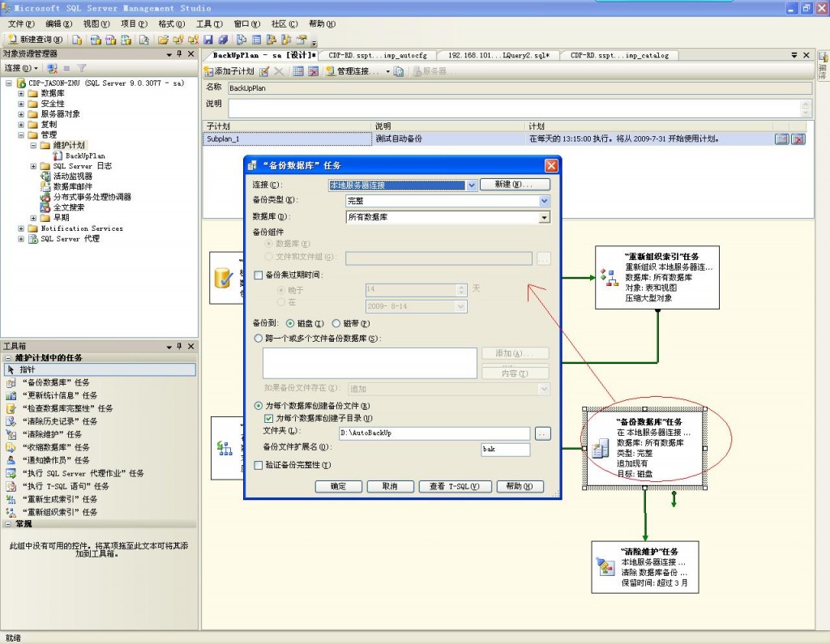Click the schedule calendar icon in Subplan_1 row
Screen dimensions: 830x644
tap(781, 139)
